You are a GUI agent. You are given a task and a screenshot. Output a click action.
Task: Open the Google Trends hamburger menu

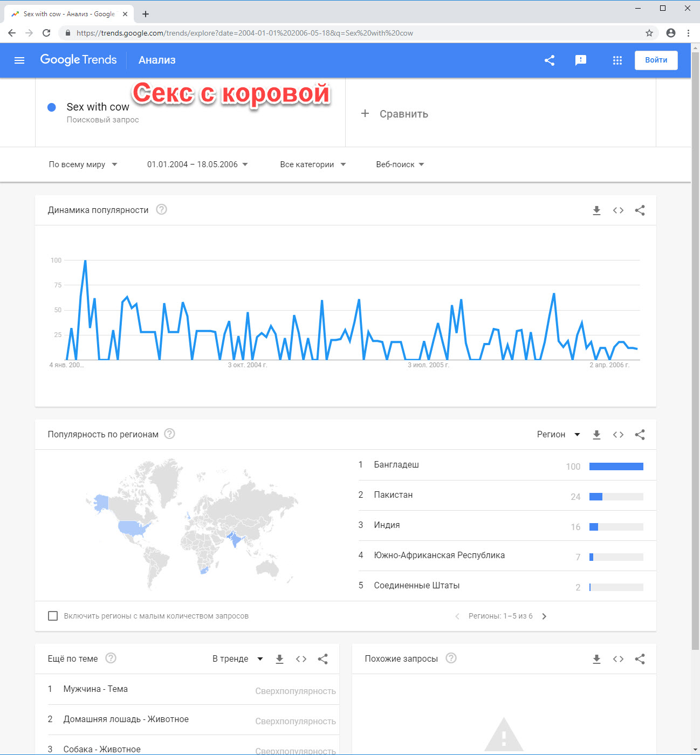[x=19, y=60]
